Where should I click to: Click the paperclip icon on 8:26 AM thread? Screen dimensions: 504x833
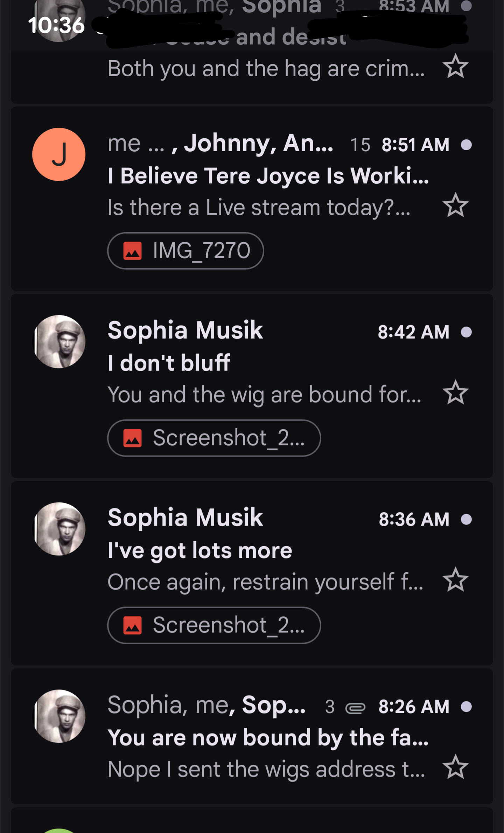355,708
